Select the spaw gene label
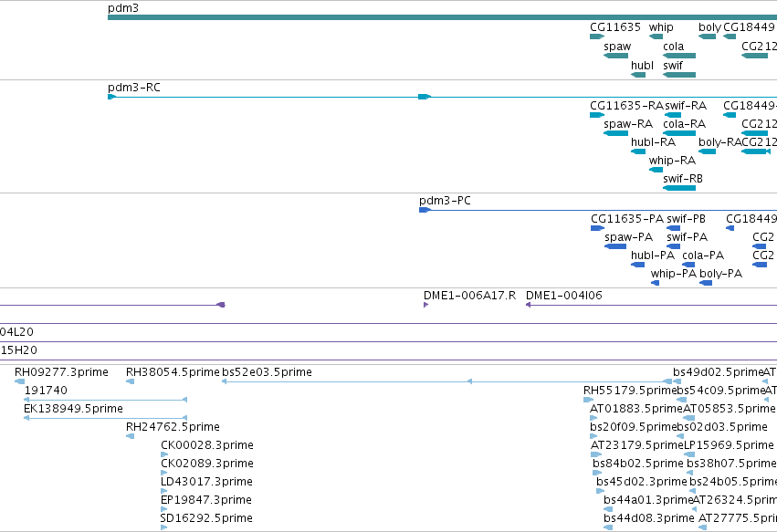 click(x=617, y=47)
